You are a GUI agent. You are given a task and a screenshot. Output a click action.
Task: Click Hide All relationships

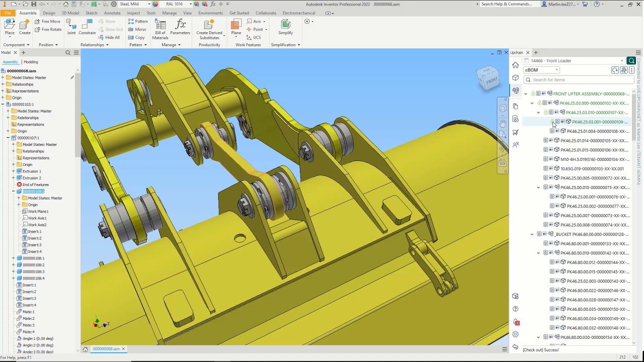pyautogui.click(x=109, y=38)
